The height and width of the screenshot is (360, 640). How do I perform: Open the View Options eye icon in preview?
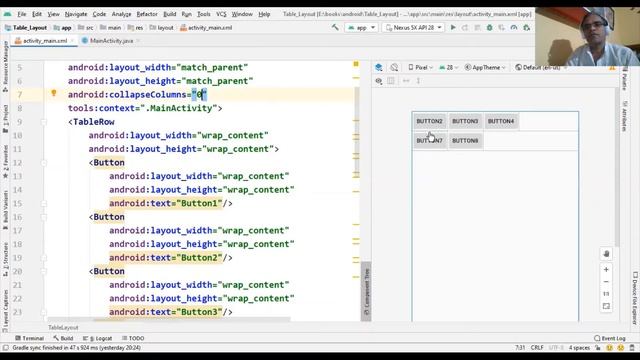click(x=379, y=81)
